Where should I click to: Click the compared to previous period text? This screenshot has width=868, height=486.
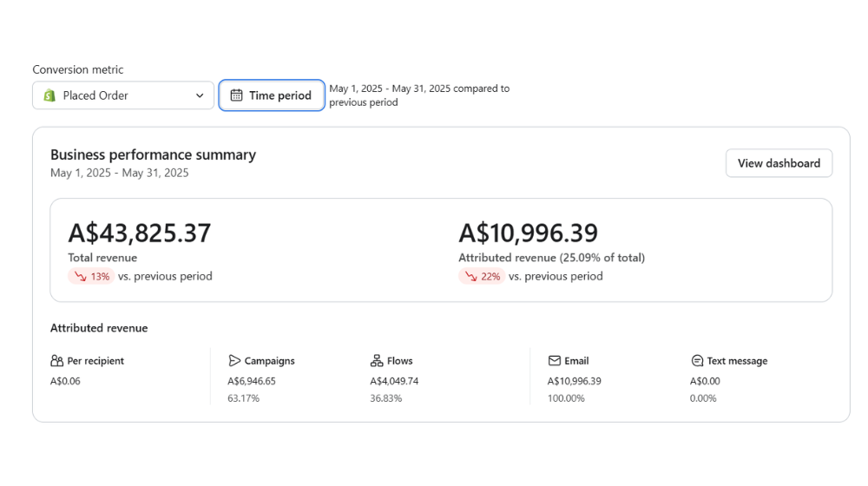[419, 95]
